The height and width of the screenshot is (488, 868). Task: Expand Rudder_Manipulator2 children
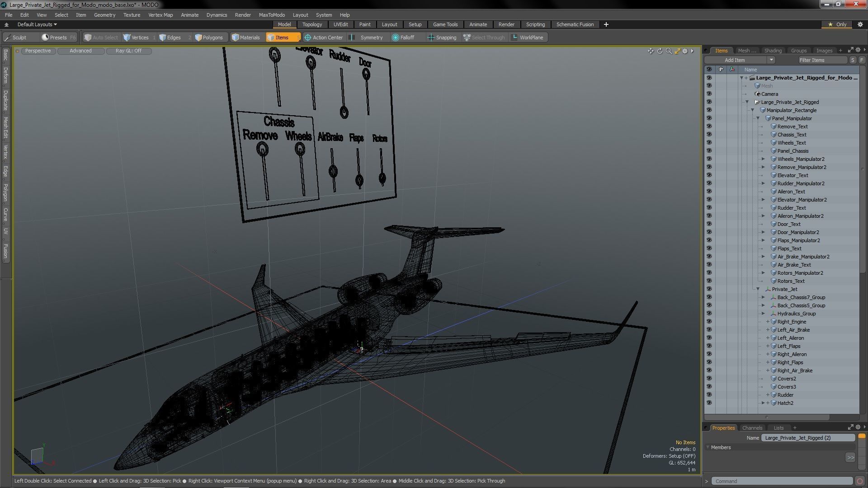[x=764, y=183]
